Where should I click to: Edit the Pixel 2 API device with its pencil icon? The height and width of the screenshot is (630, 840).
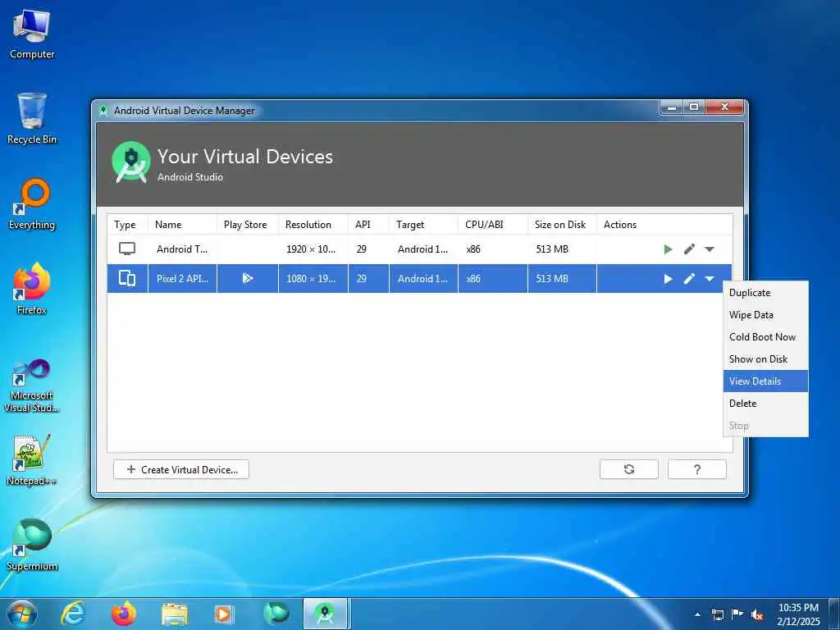coord(689,279)
